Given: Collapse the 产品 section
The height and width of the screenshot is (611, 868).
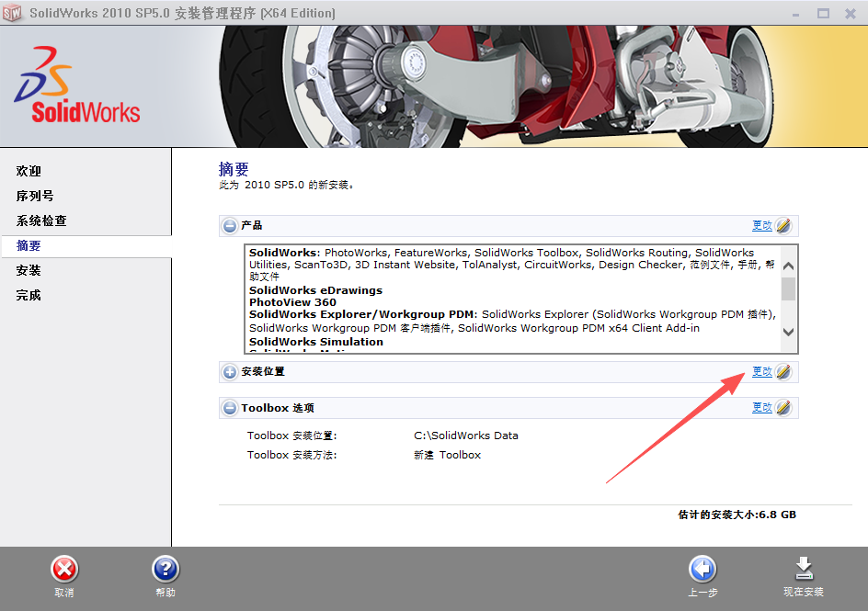Looking at the screenshot, I should pos(229,225).
